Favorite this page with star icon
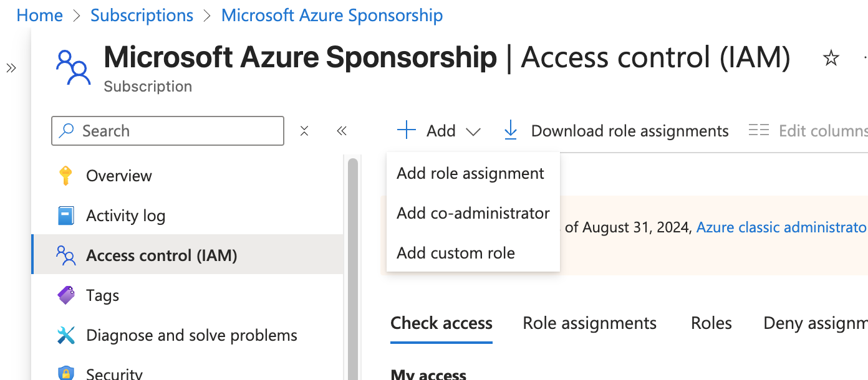 pyautogui.click(x=831, y=59)
